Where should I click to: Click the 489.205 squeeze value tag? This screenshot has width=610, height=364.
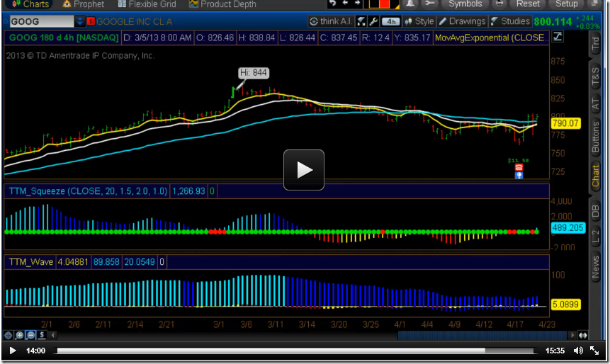coord(567,227)
